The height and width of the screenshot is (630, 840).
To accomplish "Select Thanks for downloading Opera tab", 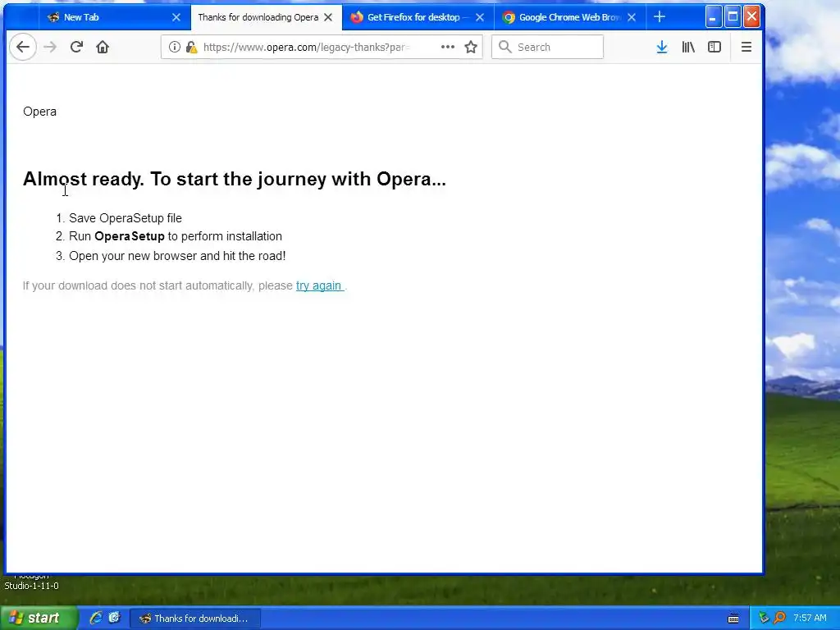I will 267,17.
